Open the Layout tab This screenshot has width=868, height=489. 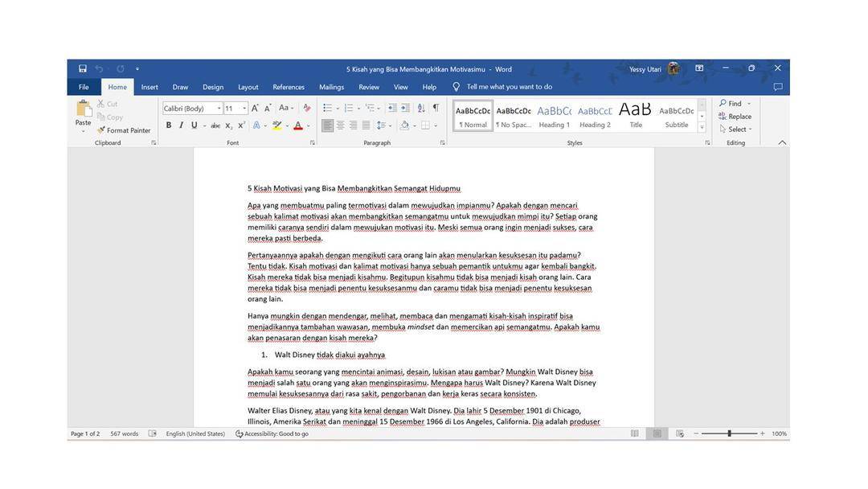[x=248, y=87]
